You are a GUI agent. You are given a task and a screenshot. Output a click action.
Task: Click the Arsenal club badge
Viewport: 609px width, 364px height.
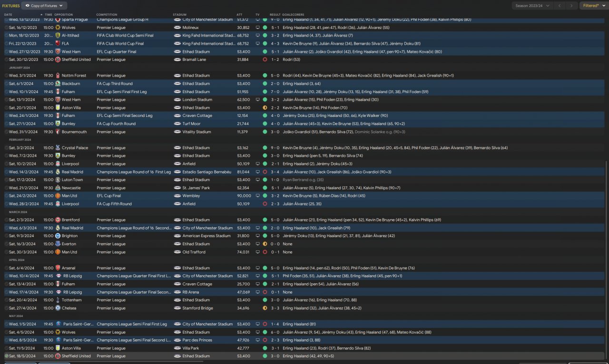click(x=58, y=268)
